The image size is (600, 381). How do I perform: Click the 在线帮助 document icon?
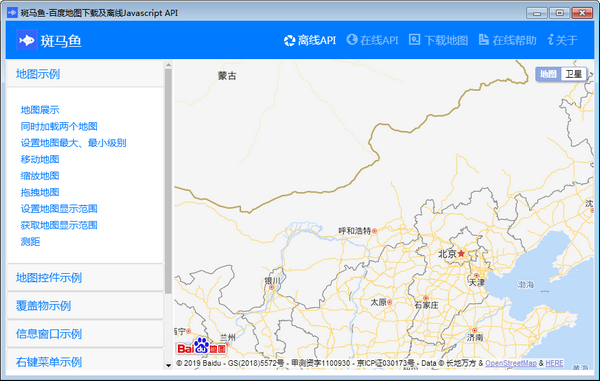[484, 39]
